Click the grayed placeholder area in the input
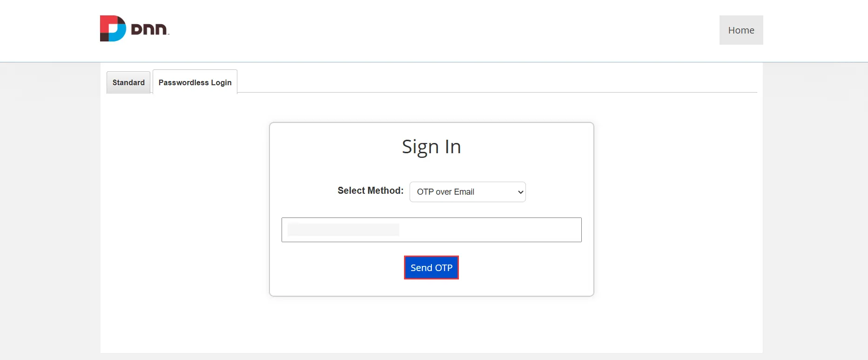868x360 pixels. click(x=343, y=229)
